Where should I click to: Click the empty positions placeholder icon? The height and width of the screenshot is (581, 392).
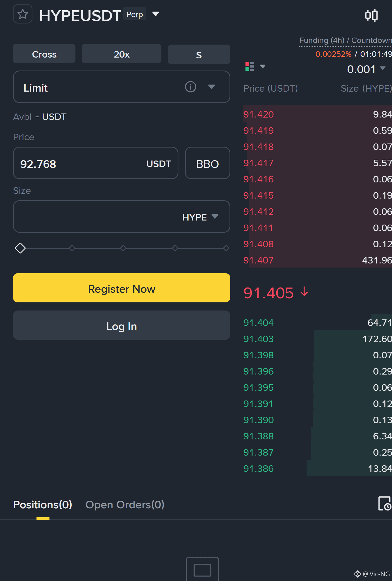pyautogui.click(x=202, y=569)
